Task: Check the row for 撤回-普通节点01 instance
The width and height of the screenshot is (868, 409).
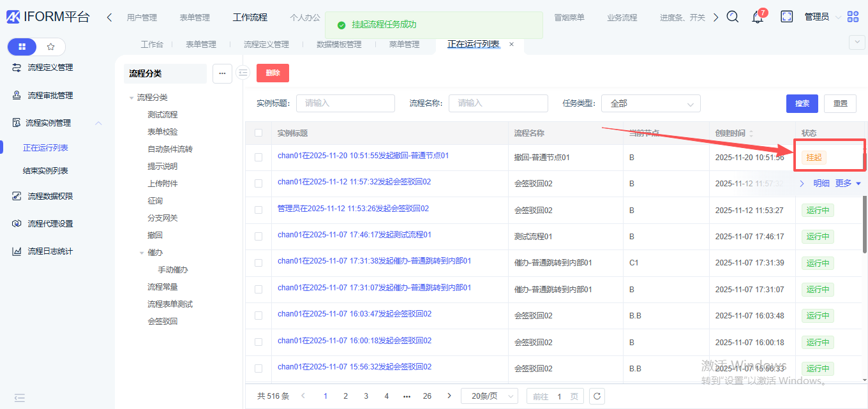Action: [258, 157]
